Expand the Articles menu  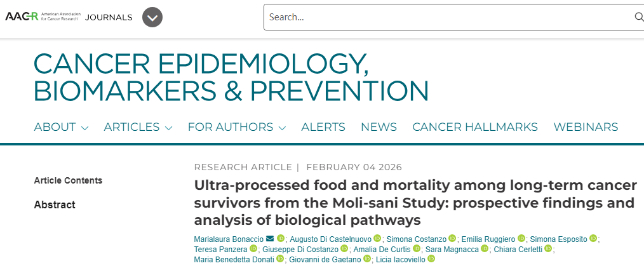(138, 127)
